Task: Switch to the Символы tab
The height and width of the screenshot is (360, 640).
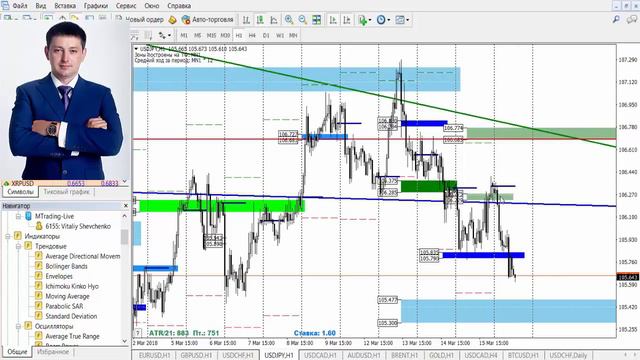Action: [x=20, y=191]
